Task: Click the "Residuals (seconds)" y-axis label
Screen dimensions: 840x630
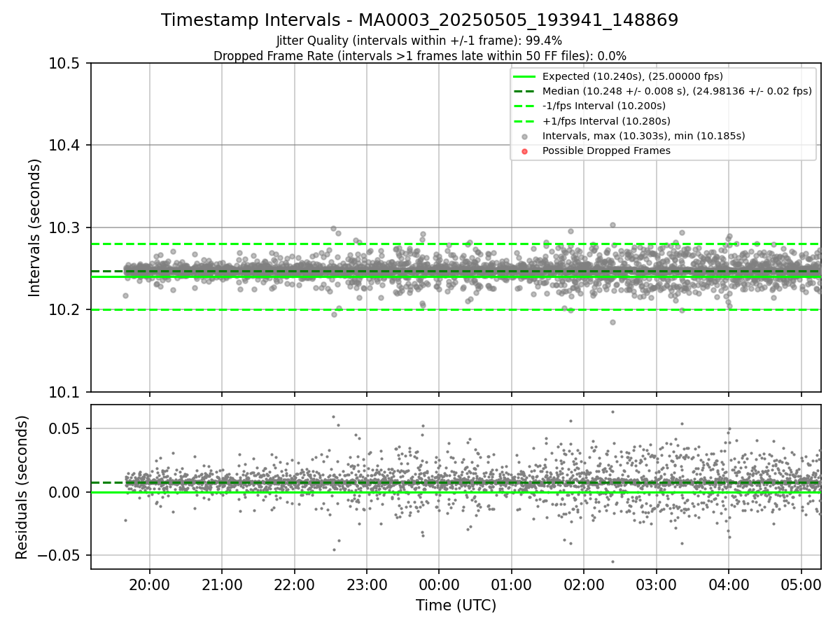Action: [22, 487]
